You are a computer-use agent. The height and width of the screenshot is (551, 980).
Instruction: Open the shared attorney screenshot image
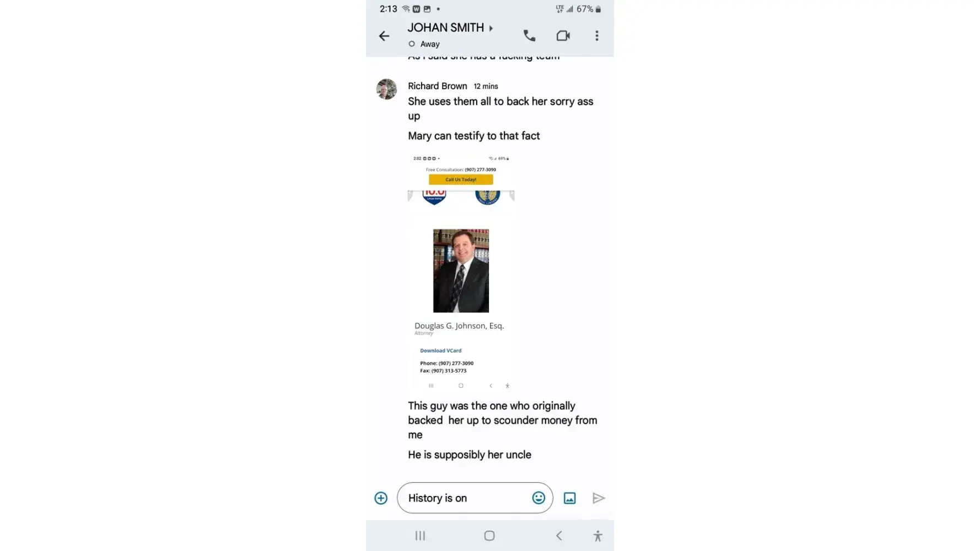pyautogui.click(x=461, y=272)
